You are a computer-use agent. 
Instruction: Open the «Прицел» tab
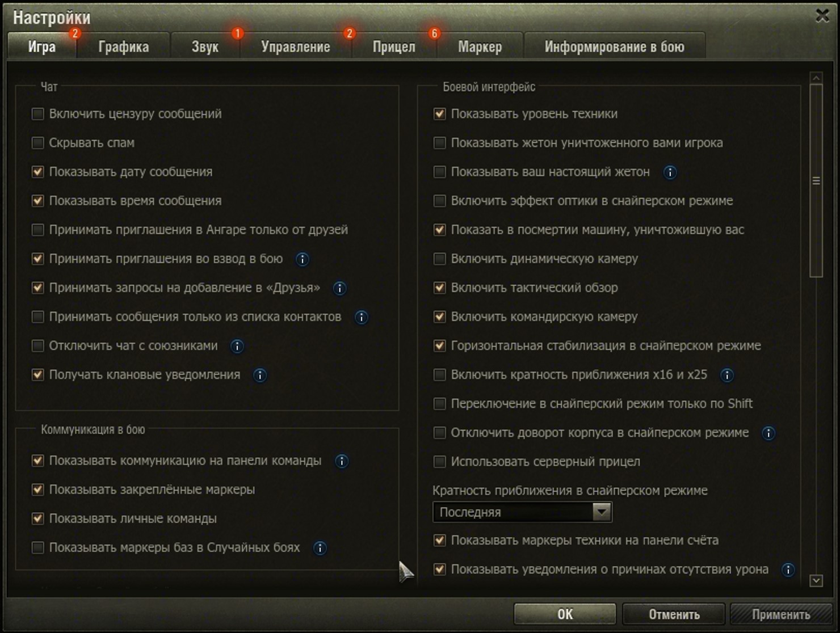(x=394, y=47)
